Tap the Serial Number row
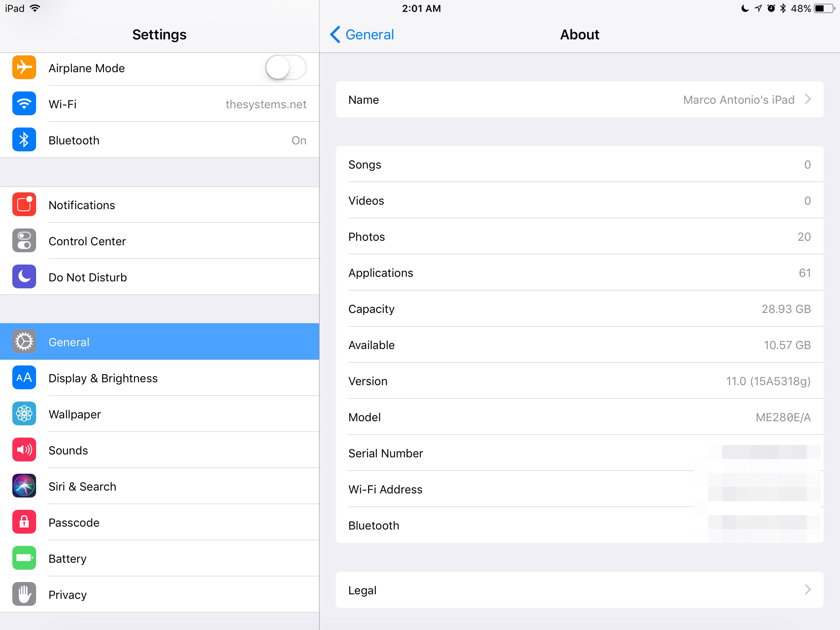The width and height of the screenshot is (840, 630). coord(580,453)
